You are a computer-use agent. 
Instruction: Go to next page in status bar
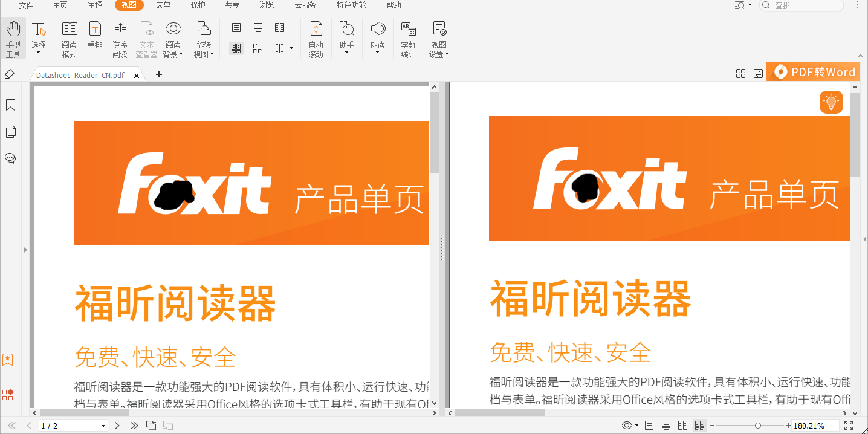click(x=117, y=426)
